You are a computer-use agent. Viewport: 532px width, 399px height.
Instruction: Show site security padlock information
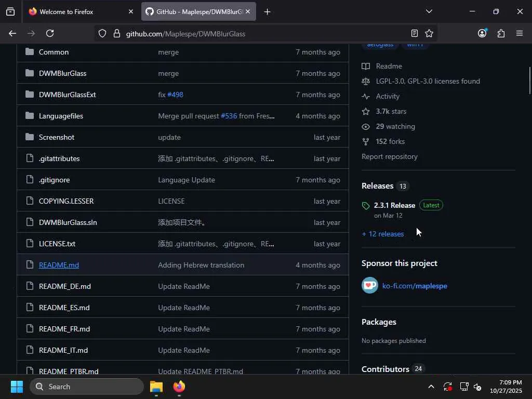(117, 34)
